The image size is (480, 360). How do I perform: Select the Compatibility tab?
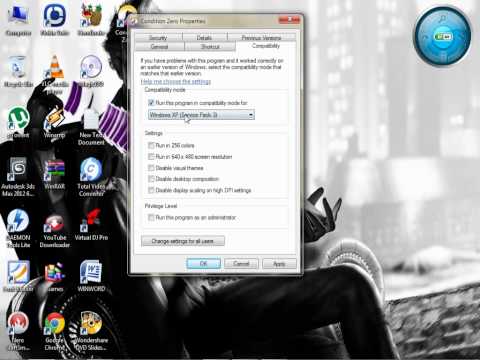click(266, 46)
